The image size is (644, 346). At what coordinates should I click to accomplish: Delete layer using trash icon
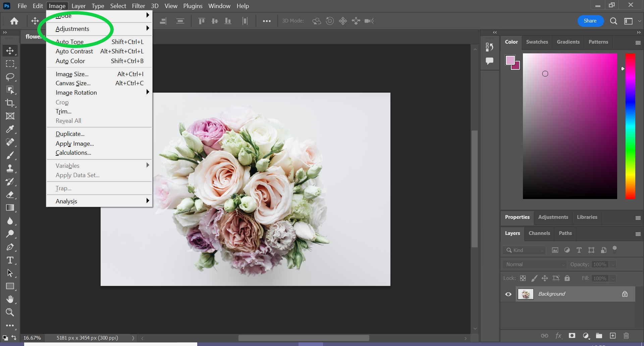click(x=626, y=336)
